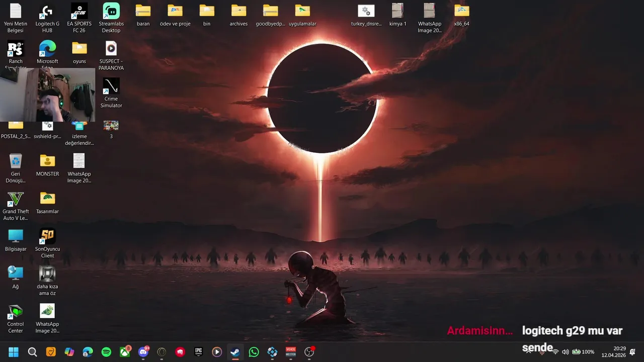
Task: Open the media player taskbar icon
Action: click(x=217, y=352)
